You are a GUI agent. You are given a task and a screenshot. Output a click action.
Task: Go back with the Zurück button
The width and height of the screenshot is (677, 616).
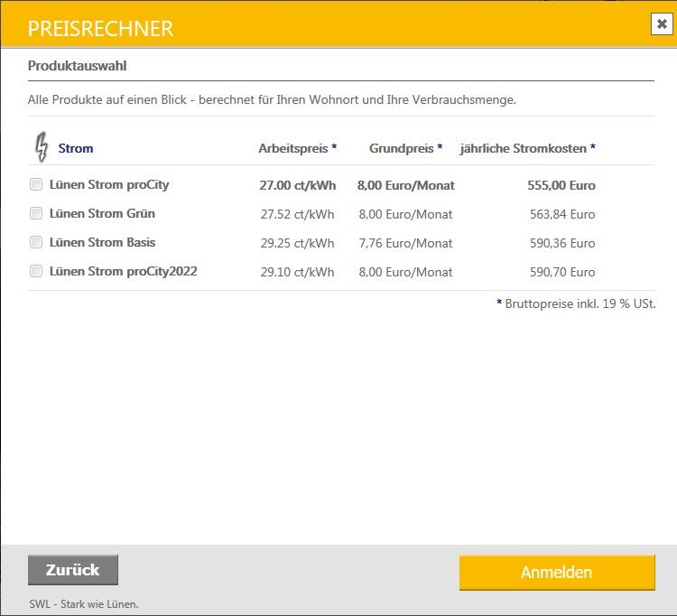[73, 570]
